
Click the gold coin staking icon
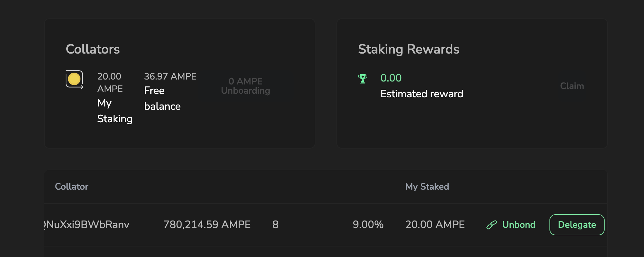coord(74,79)
